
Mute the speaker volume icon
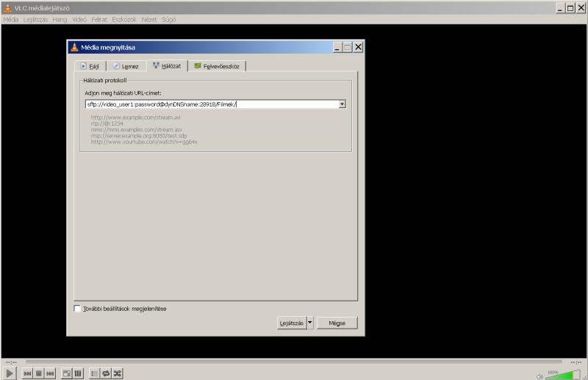[539, 376]
